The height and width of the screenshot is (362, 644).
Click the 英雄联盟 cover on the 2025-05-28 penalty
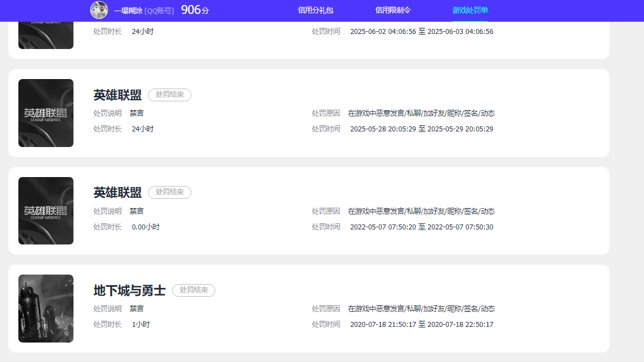tap(46, 113)
